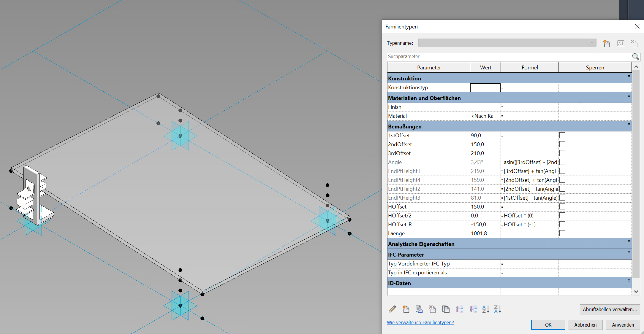Click the Rename Type icon
644x334 pixels.
click(x=621, y=43)
